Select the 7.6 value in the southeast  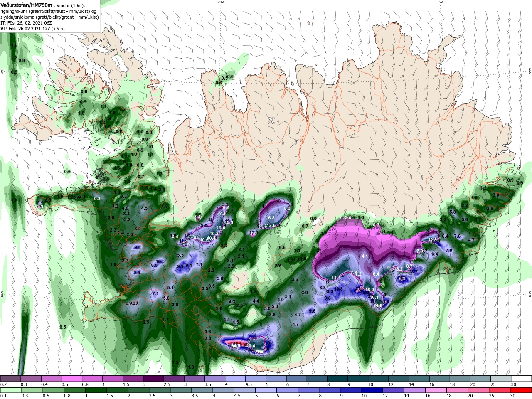[x=457, y=236]
